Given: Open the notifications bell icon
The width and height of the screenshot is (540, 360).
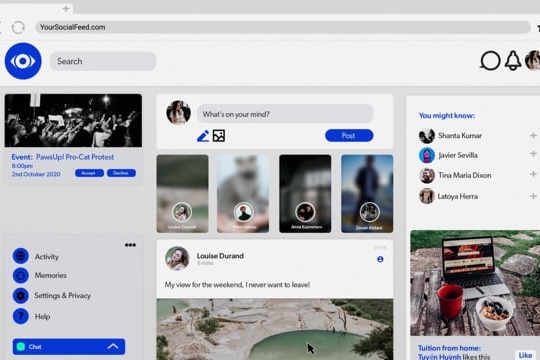Looking at the screenshot, I should (x=513, y=61).
